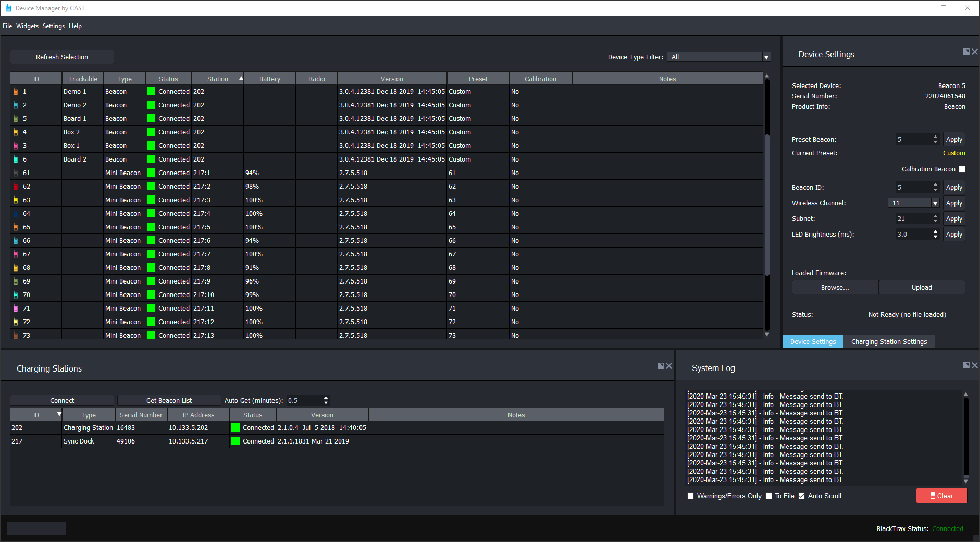Sort charging stations by ID column
The image size is (980, 542).
[x=36, y=415]
